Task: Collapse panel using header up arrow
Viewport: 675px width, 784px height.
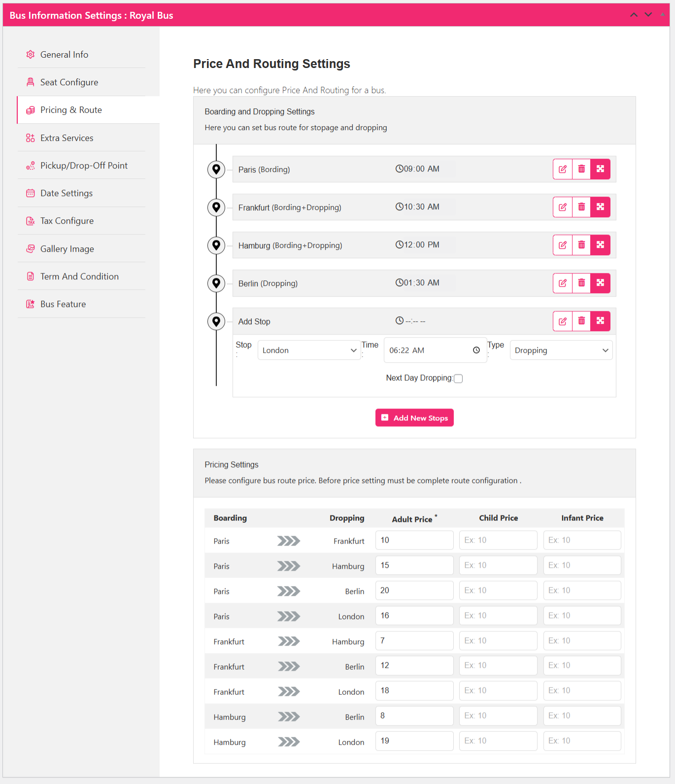Action: [634, 15]
